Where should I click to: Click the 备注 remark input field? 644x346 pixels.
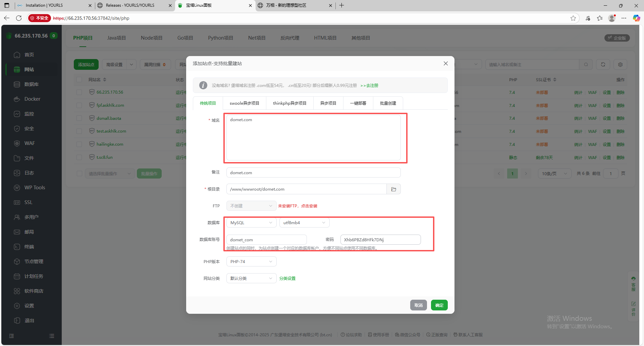point(313,173)
